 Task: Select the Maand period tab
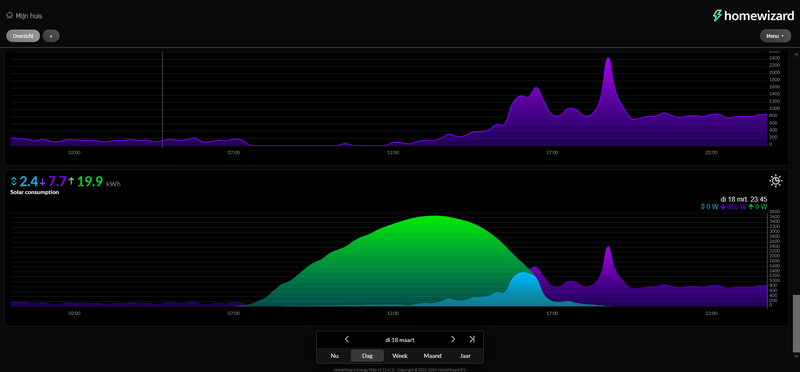click(x=432, y=356)
